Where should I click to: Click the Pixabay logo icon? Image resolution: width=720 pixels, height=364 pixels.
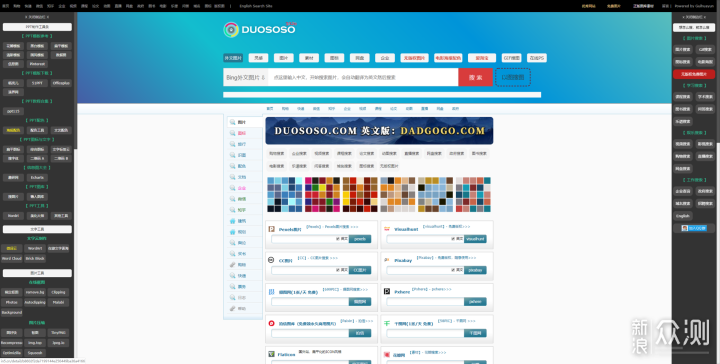point(387,260)
